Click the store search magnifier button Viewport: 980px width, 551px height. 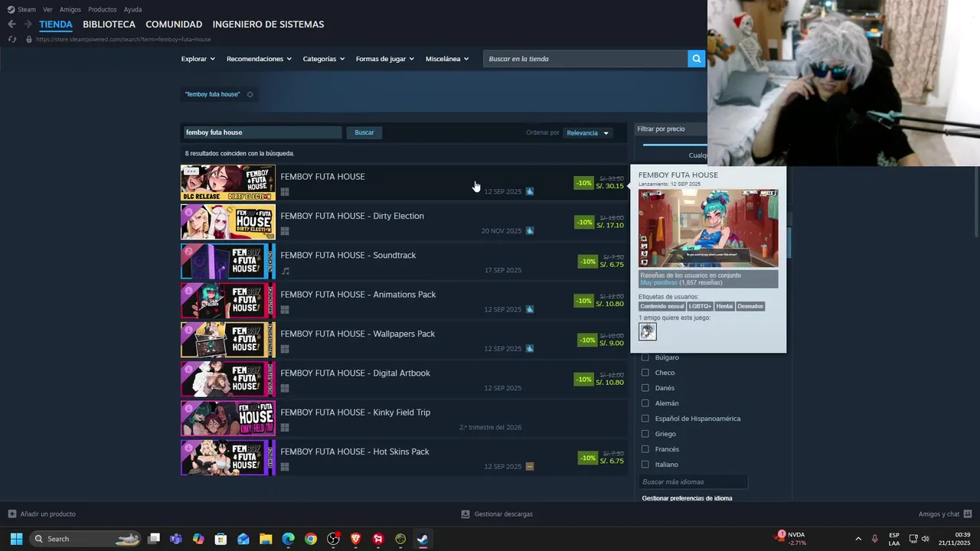click(696, 59)
